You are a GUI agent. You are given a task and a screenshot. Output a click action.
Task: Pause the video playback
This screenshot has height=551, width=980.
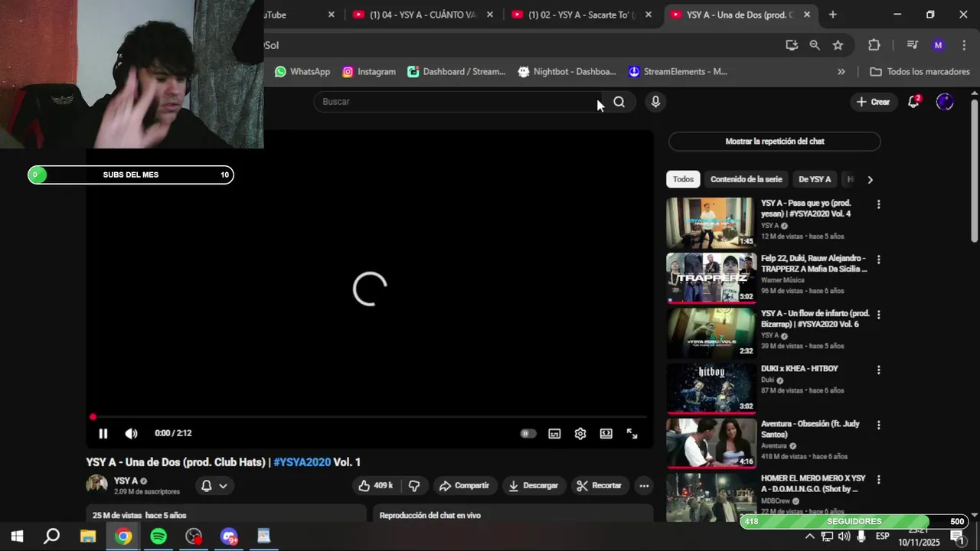[x=103, y=433]
